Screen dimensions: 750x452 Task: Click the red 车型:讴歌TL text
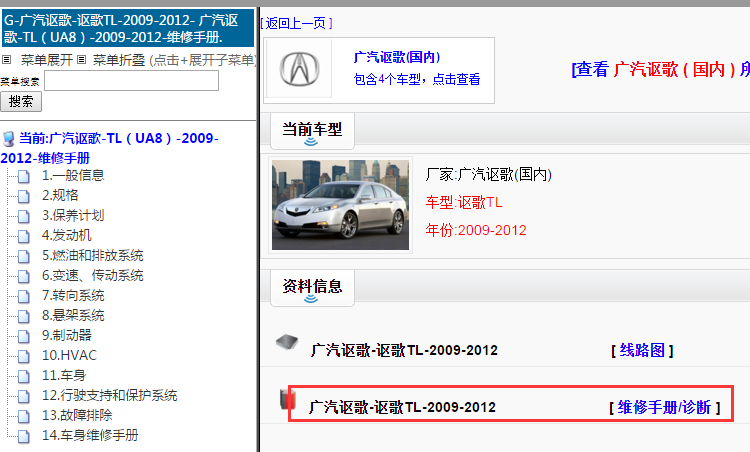pyautogui.click(x=464, y=203)
